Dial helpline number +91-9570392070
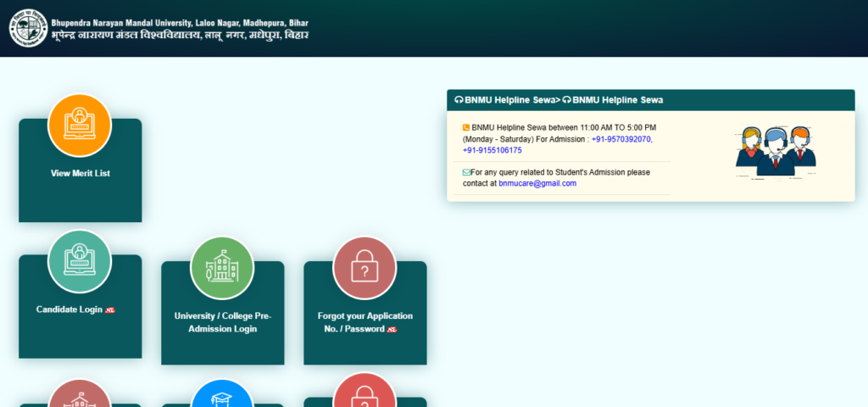This screenshot has width=868, height=407. (621, 139)
